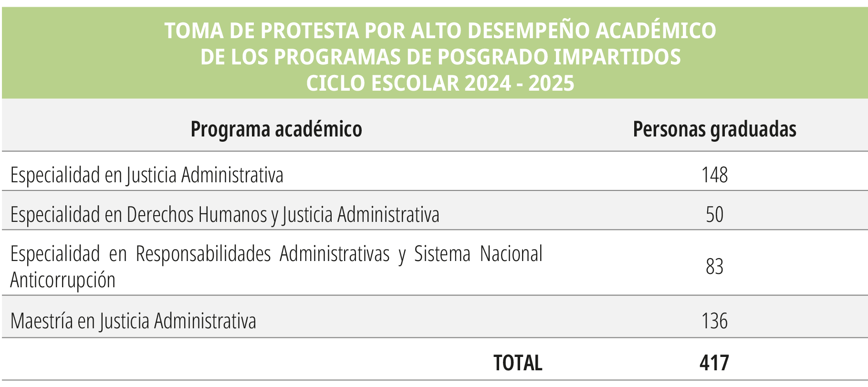Viewport: 868px width, 387px height.
Task: Select the 'DE LOS PROGRAMAS DE POSGRADO IMPARTIDOS' line
Action: [440, 57]
